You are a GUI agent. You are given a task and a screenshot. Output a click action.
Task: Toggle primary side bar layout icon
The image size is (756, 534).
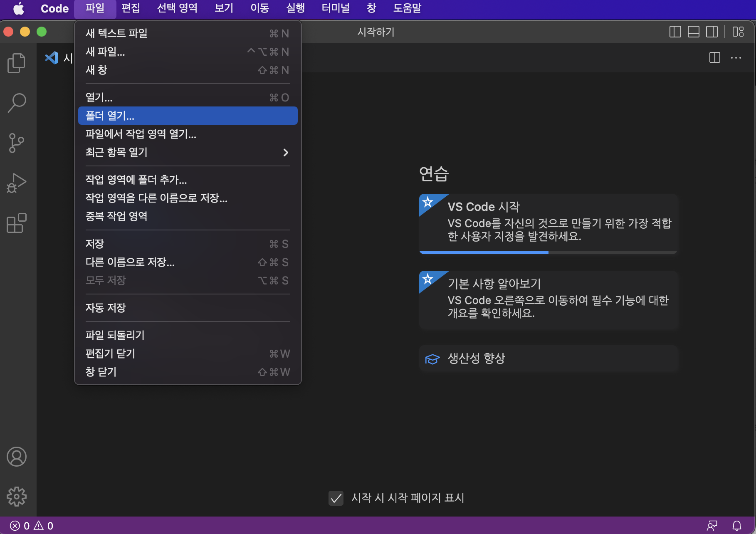tap(675, 32)
